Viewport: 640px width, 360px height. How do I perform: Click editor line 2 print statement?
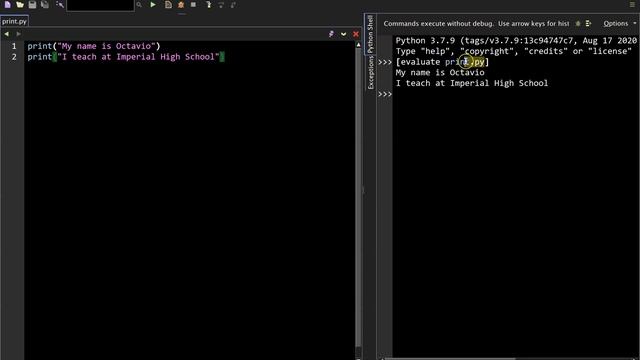coord(126,57)
